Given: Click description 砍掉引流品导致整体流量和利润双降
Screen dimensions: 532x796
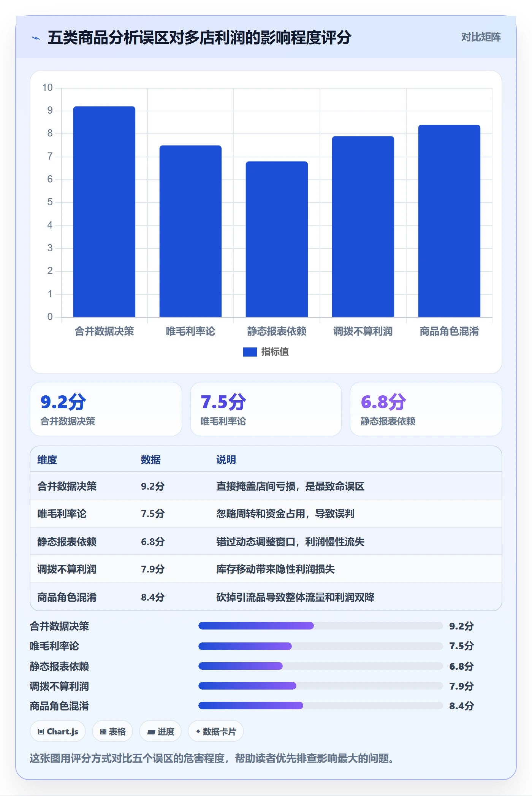Looking at the screenshot, I should pos(295,597).
